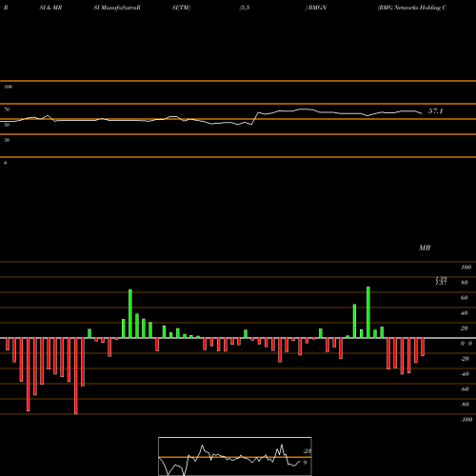Click the mini RSI overview chart thumbnail
Screen dimensions: 476x476
pyautogui.click(x=235, y=456)
